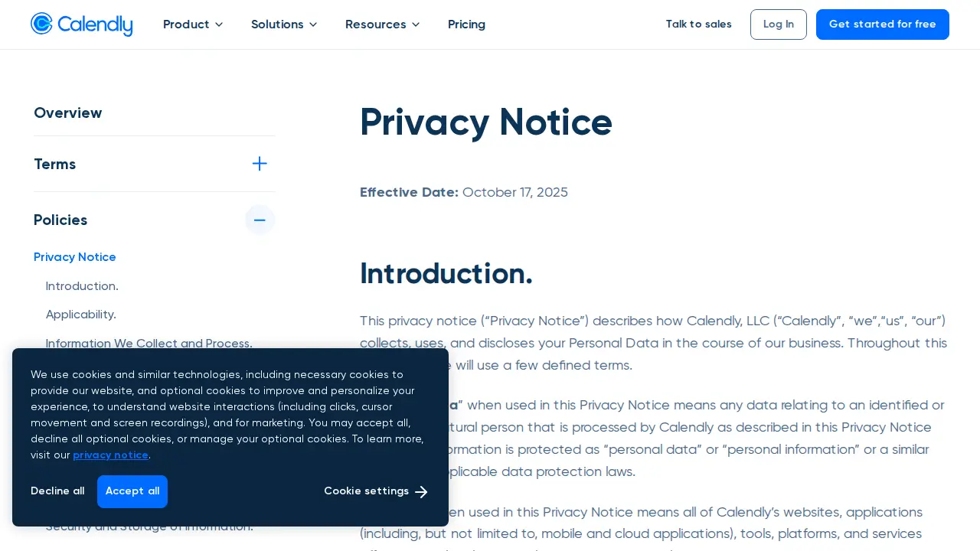Click the Calendly logo
Image resolution: width=980 pixels, height=551 pixels.
[x=81, y=24]
